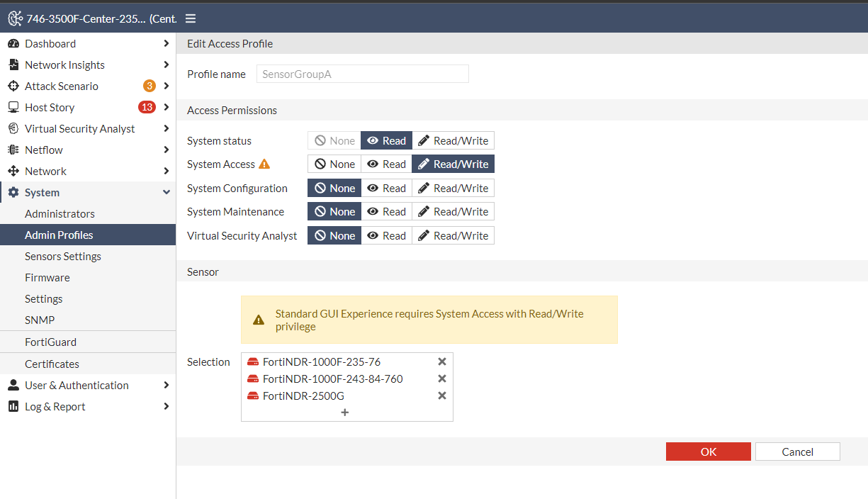Image resolution: width=868 pixels, height=499 pixels.
Task: Expand the Virtual Security Analyst sidebar chevron
Action: [167, 128]
